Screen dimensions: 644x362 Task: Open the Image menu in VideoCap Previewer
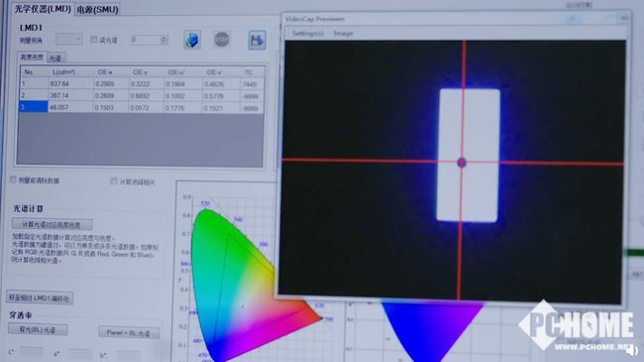coord(344,34)
